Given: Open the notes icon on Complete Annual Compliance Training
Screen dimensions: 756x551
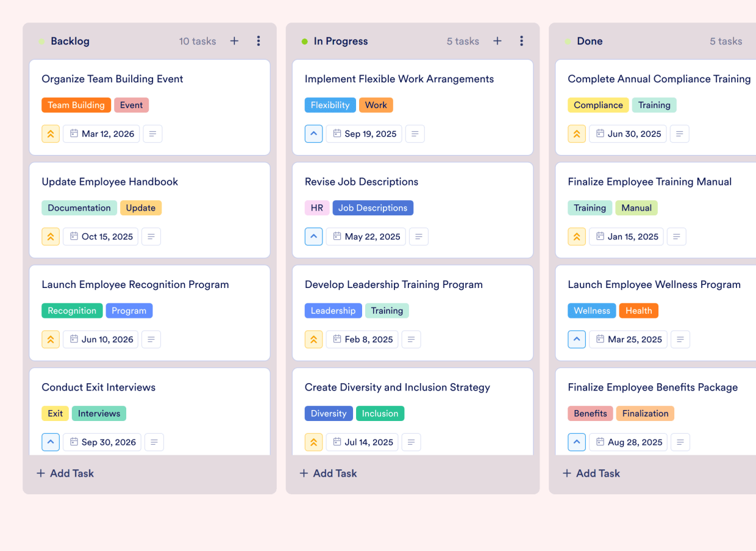Looking at the screenshot, I should coord(679,134).
